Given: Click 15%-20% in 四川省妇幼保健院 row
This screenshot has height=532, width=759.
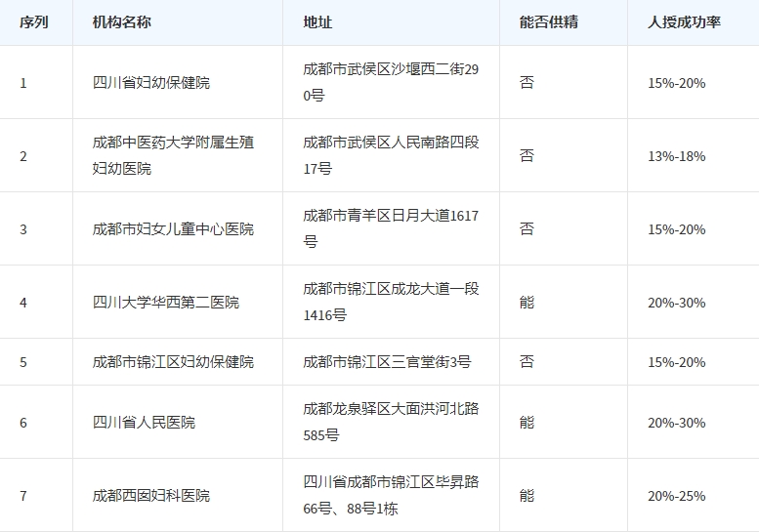Looking at the screenshot, I should click(677, 83).
